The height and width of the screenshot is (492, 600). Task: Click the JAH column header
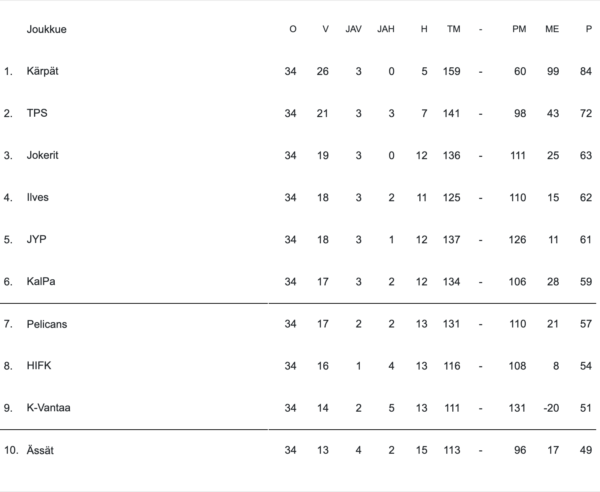pos(386,29)
